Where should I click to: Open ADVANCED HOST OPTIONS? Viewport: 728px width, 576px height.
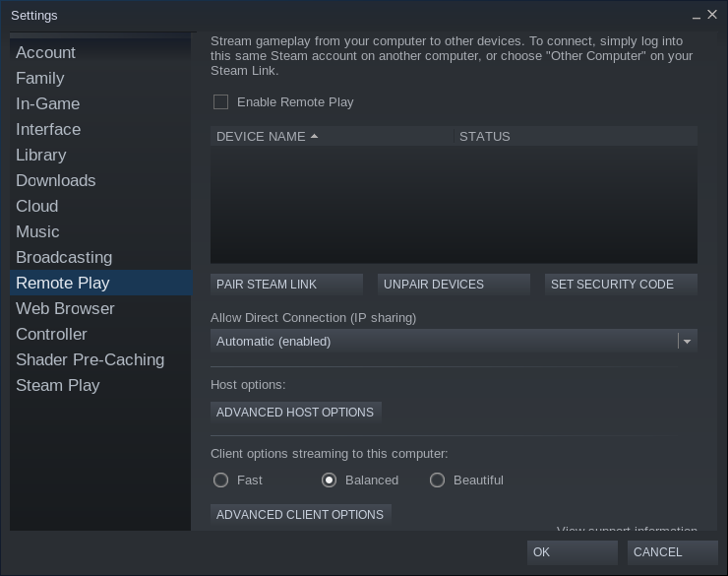click(296, 412)
